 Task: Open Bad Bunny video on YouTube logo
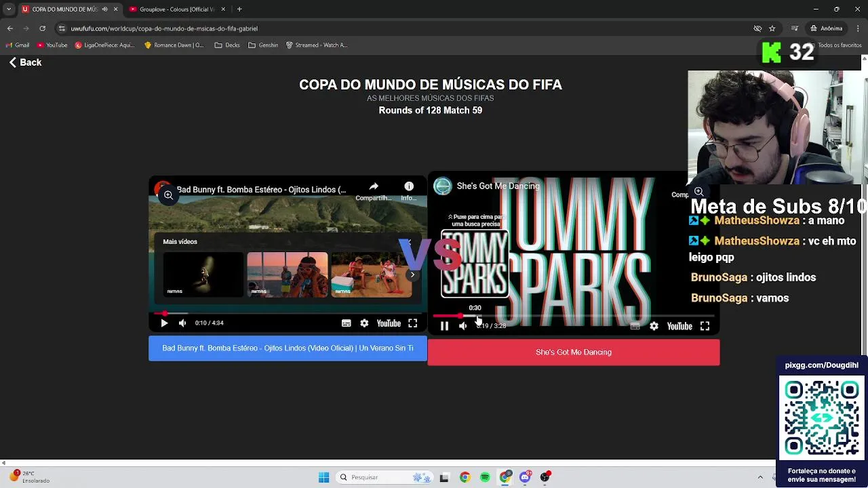(x=389, y=323)
